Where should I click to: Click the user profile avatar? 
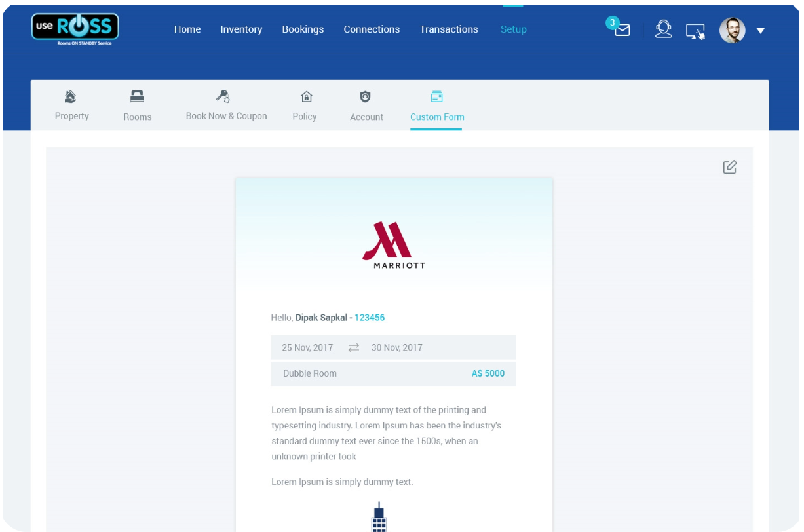pyautogui.click(x=733, y=30)
